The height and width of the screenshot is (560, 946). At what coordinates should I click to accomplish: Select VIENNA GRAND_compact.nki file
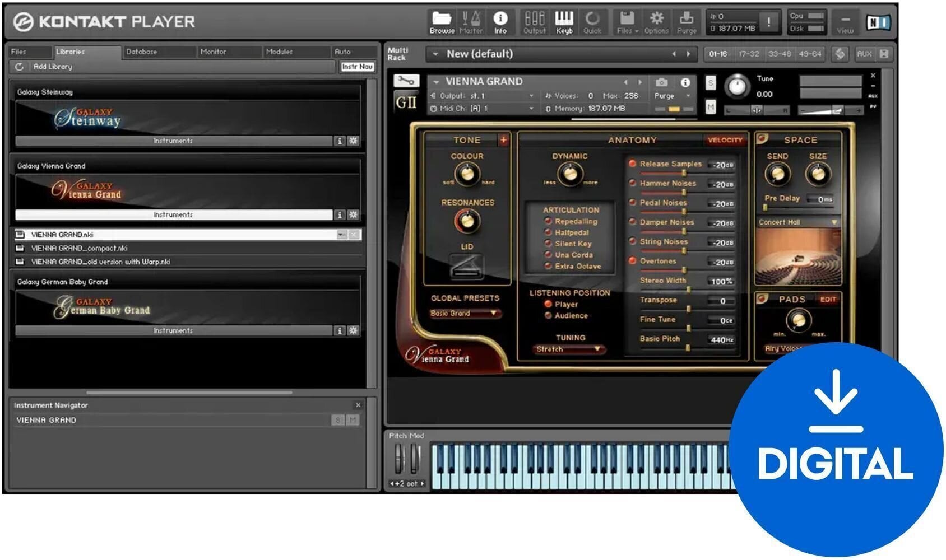[x=79, y=248]
